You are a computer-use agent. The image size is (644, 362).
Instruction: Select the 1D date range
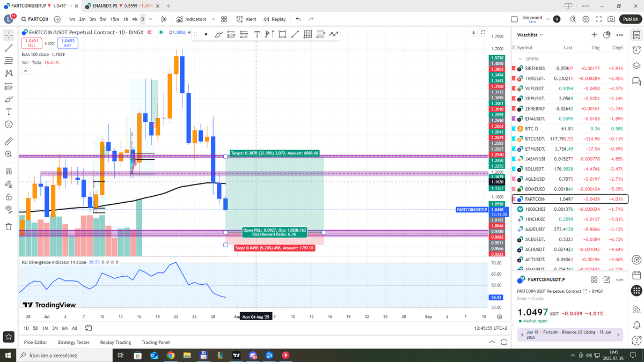point(26,328)
